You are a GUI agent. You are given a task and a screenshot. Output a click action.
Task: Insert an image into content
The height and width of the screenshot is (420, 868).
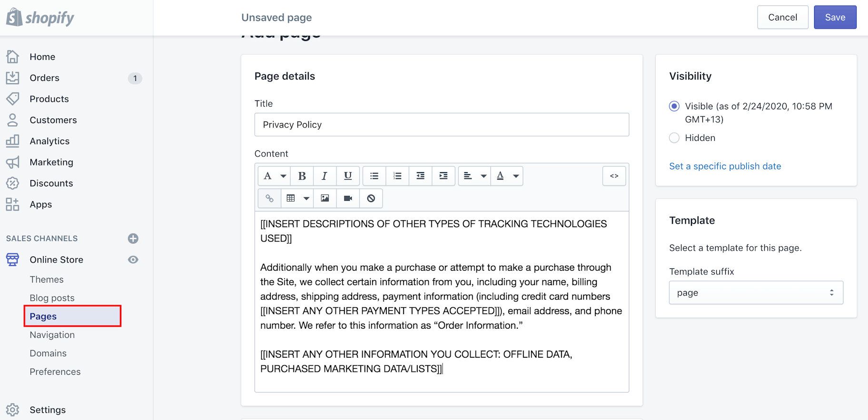[325, 198]
